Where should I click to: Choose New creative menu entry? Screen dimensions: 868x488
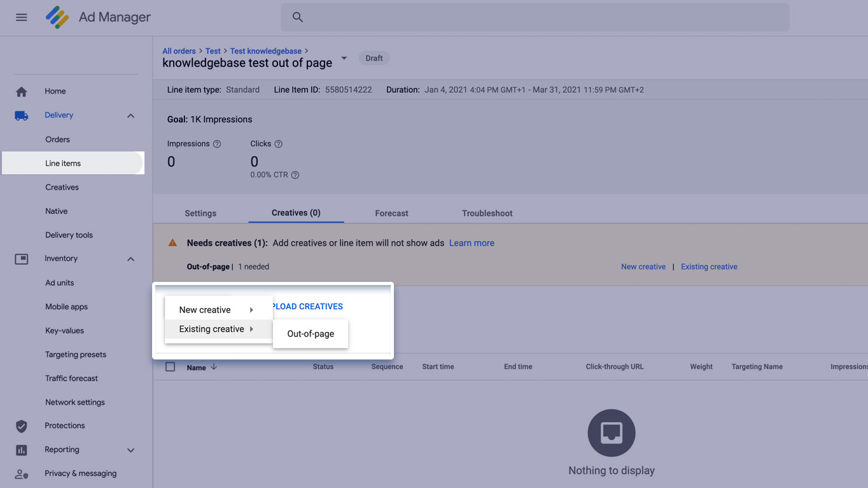tap(218, 310)
